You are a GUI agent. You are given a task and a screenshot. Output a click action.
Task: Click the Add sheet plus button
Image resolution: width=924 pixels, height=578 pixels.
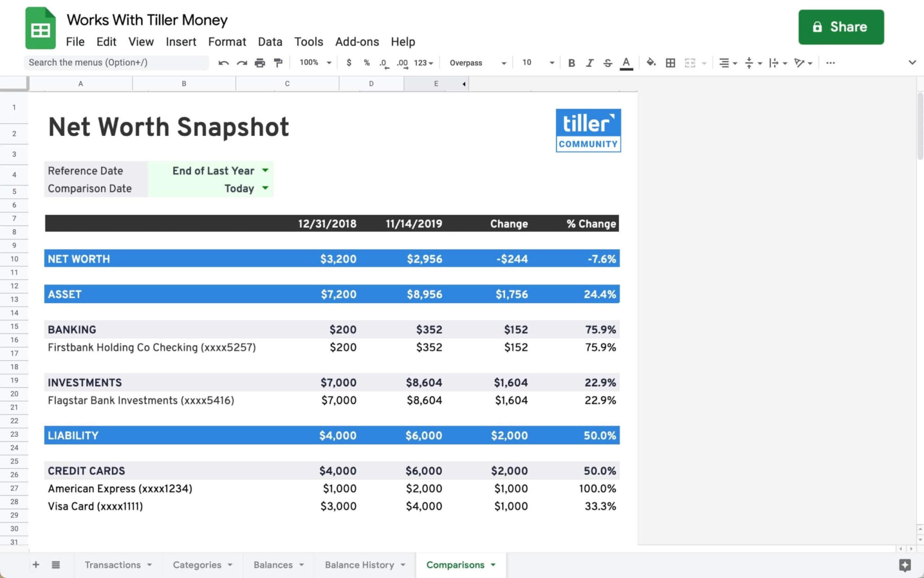pos(36,564)
